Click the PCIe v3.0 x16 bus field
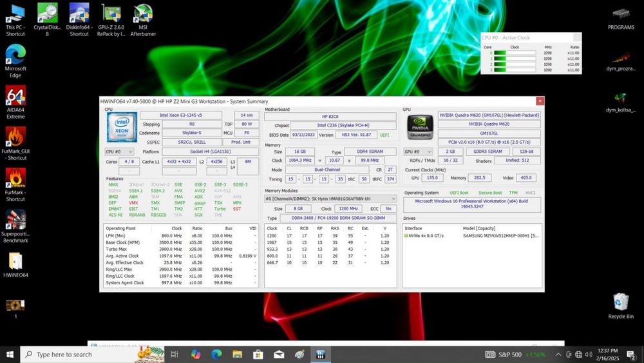 click(x=489, y=142)
